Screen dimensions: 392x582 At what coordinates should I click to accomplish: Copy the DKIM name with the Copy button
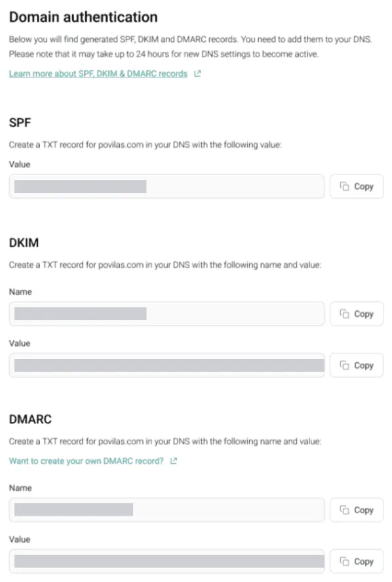point(357,314)
